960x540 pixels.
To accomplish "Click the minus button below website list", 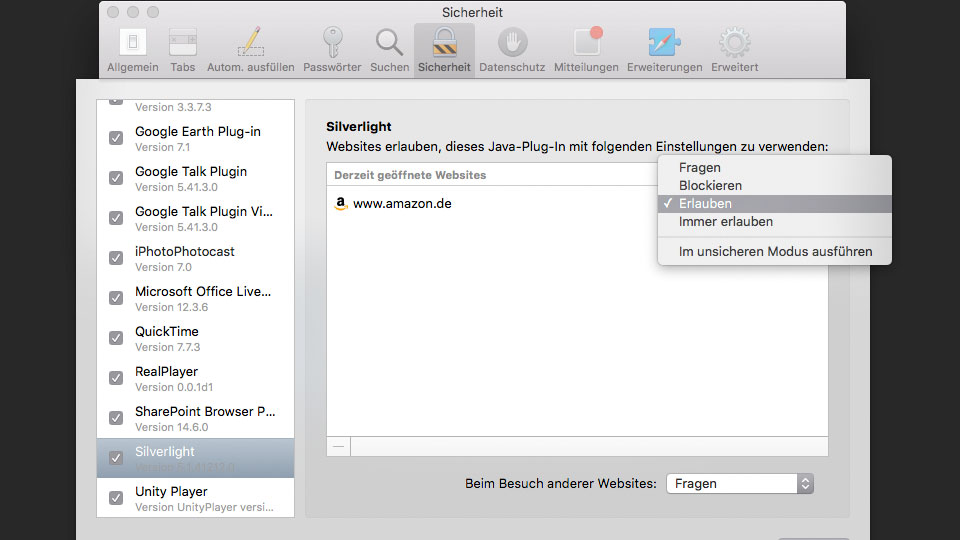I will pyautogui.click(x=339, y=446).
